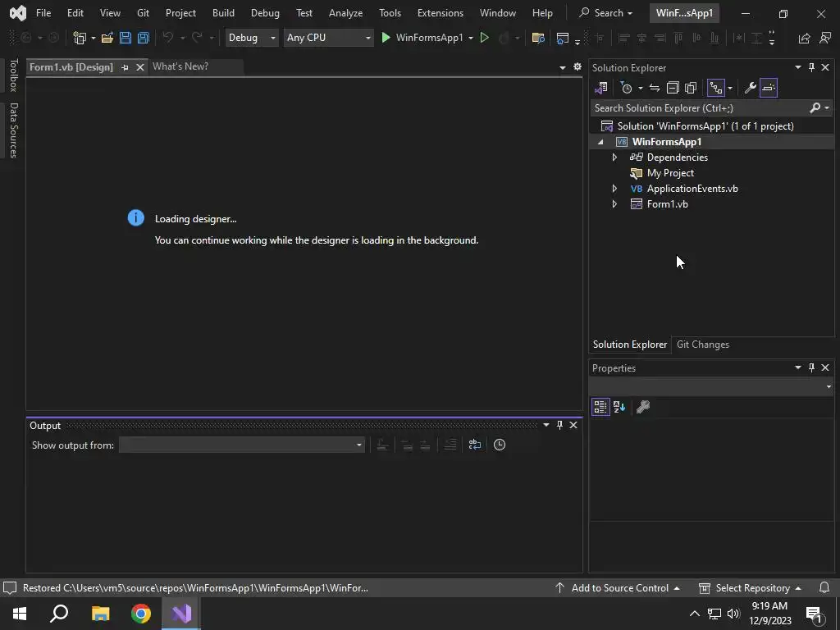Click Add to Source Control
Image resolution: width=840 pixels, height=630 pixels.
tap(617, 587)
